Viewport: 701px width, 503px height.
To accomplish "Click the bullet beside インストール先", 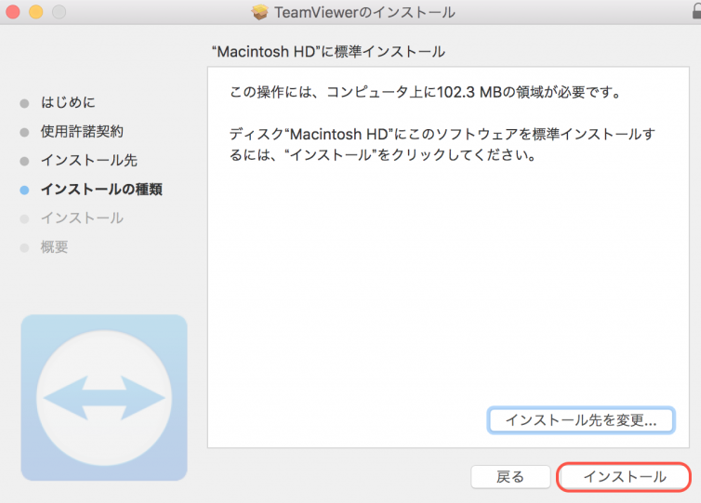I will pyautogui.click(x=25, y=161).
